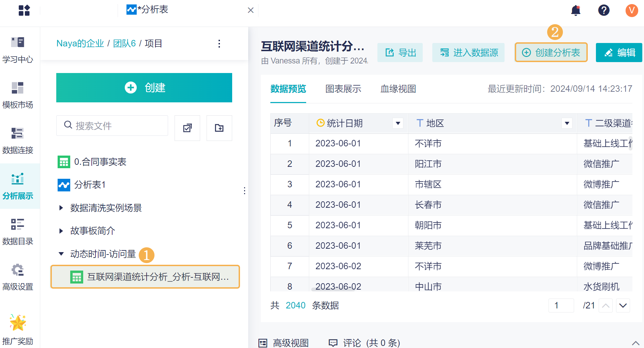
Task: Click the 导出 export button
Action: (400, 53)
